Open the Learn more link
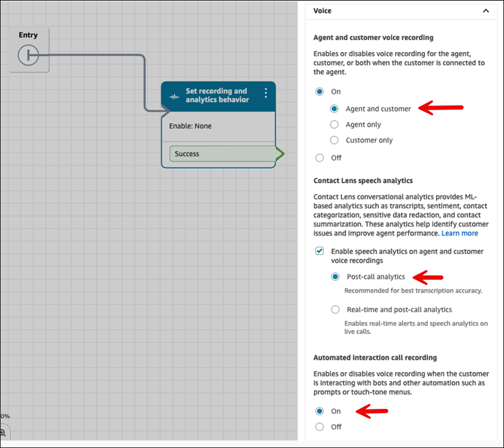 coord(460,233)
